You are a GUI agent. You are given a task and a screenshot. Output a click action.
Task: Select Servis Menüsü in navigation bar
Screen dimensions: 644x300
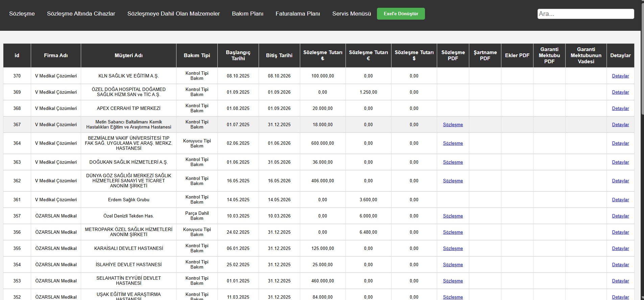click(352, 14)
